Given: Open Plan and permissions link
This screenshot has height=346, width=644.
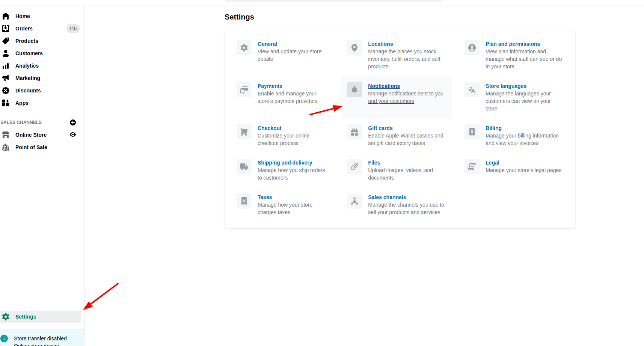Looking at the screenshot, I should tap(513, 44).
